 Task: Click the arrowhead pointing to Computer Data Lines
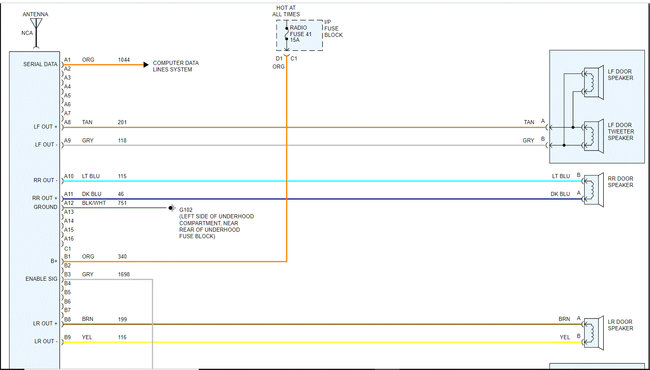(146, 65)
